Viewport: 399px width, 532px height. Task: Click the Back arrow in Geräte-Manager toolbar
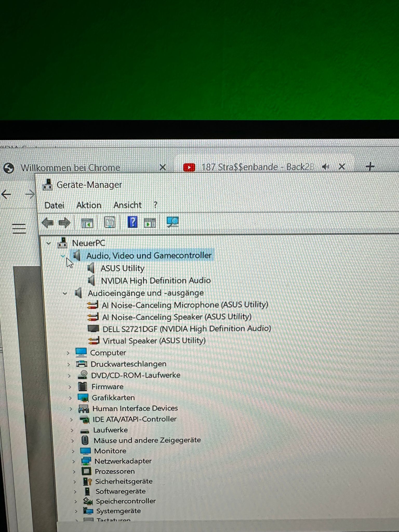(x=48, y=223)
